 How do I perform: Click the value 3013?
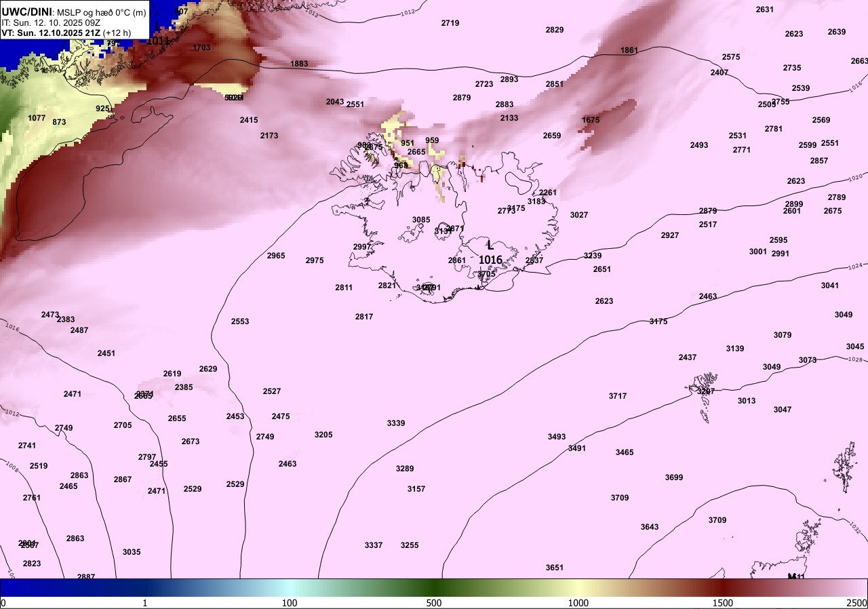tap(747, 401)
